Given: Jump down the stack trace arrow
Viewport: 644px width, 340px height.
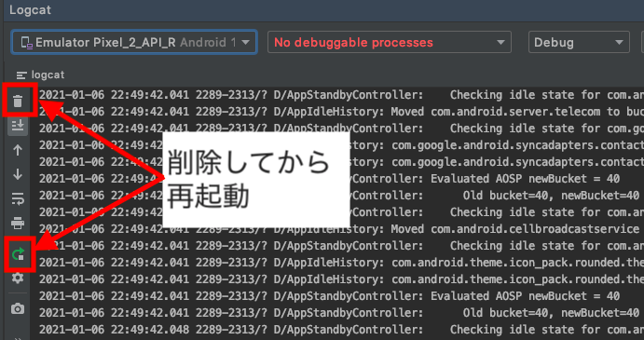Looking at the screenshot, I should [18, 174].
